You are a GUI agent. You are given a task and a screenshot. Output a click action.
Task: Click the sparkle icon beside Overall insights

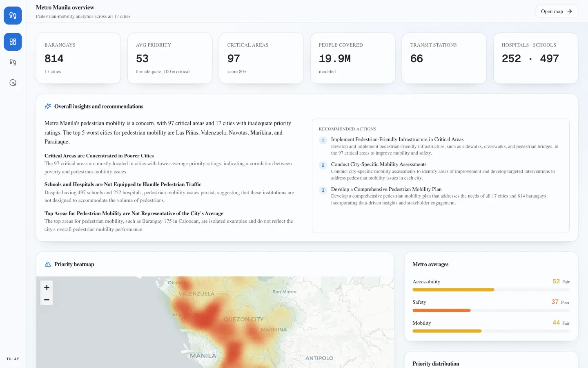[x=48, y=106]
